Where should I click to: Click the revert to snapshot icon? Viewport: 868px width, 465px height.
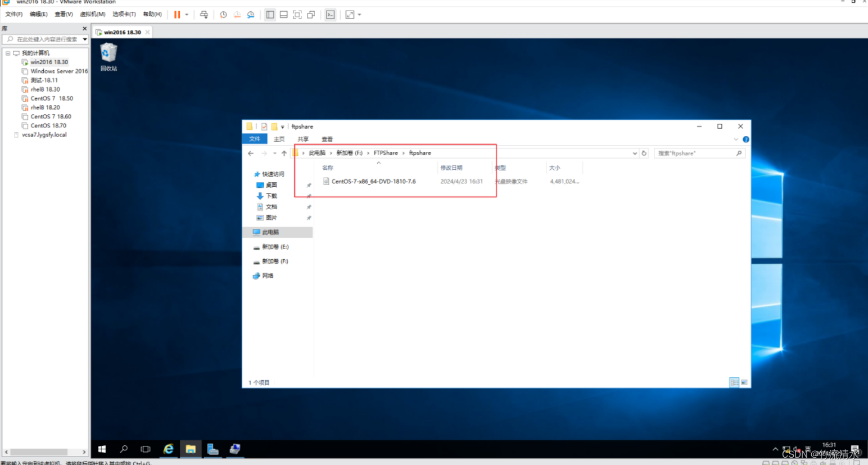(x=237, y=15)
